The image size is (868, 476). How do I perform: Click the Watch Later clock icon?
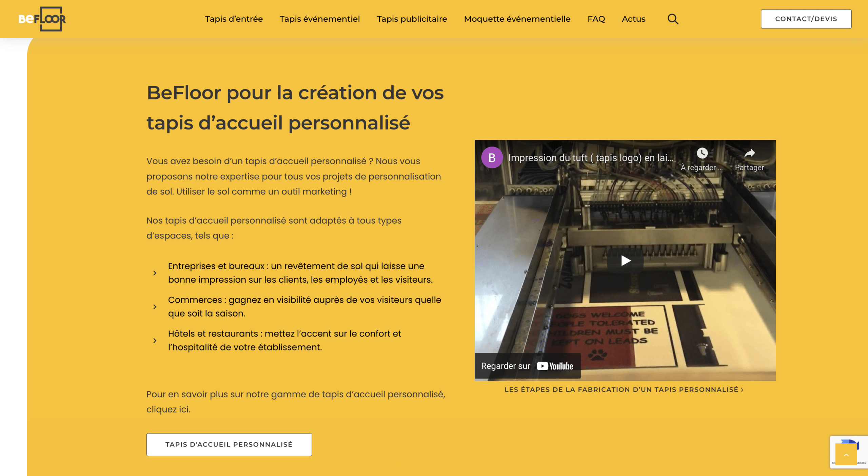point(702,154)
